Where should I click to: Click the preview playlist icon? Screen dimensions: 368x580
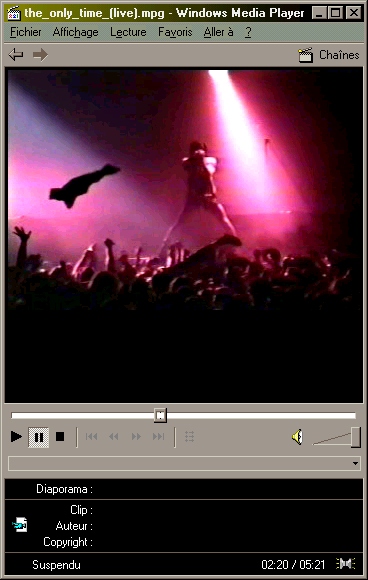(x=189, y=437)
